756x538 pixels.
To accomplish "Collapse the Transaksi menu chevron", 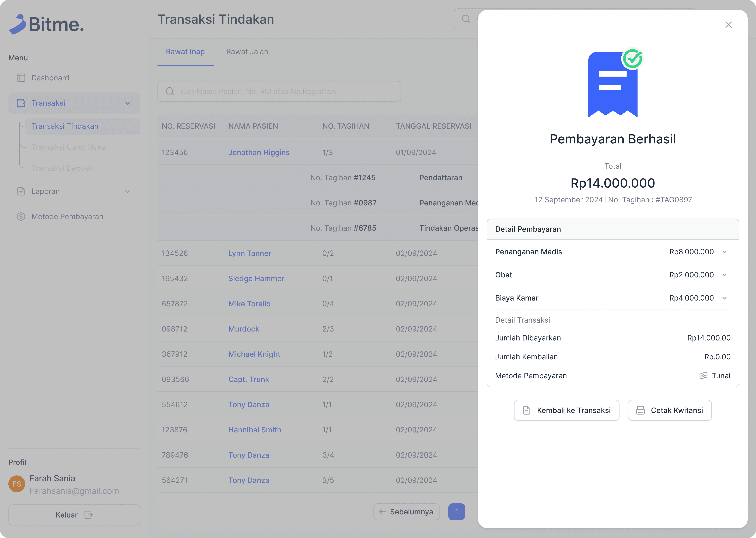I will pos(127,103).
